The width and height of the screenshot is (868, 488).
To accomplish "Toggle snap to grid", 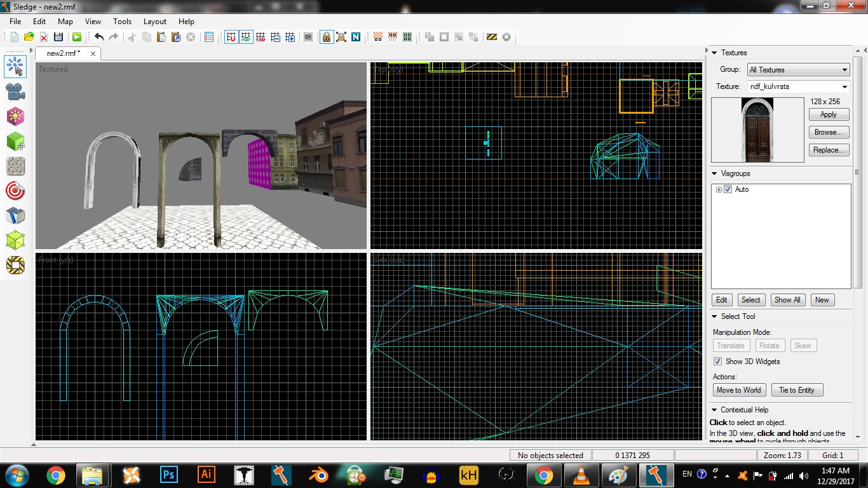I will pos(231,37).
